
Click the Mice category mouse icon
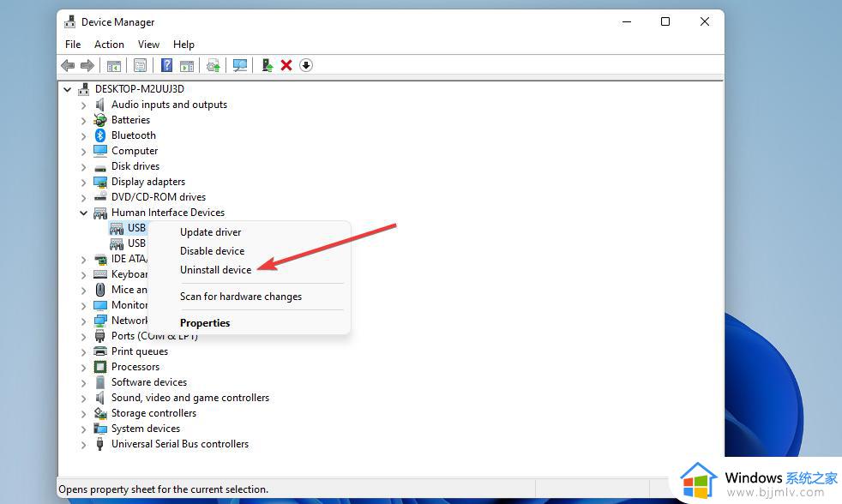pyautogui.click(x=99, y=290)
